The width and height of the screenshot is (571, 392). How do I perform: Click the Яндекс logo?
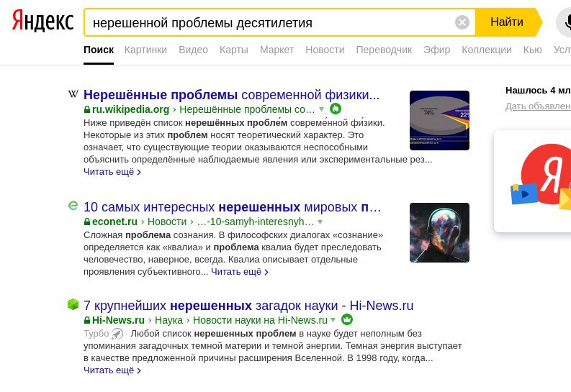[x=43, y=21]
